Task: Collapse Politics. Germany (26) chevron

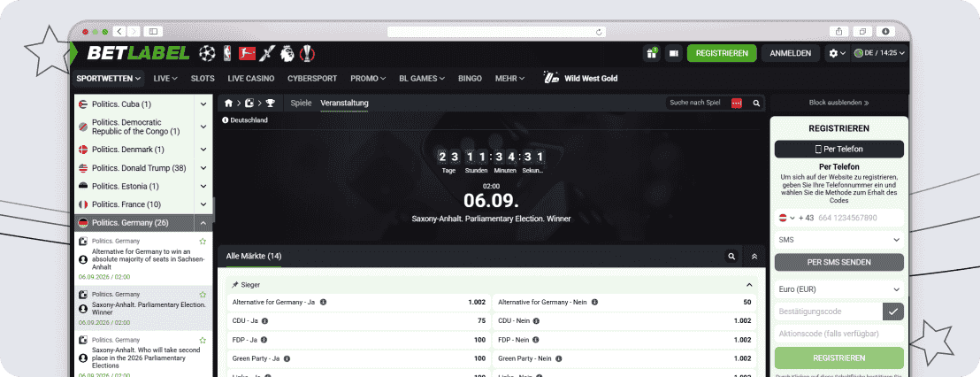Action: [203, 223]
